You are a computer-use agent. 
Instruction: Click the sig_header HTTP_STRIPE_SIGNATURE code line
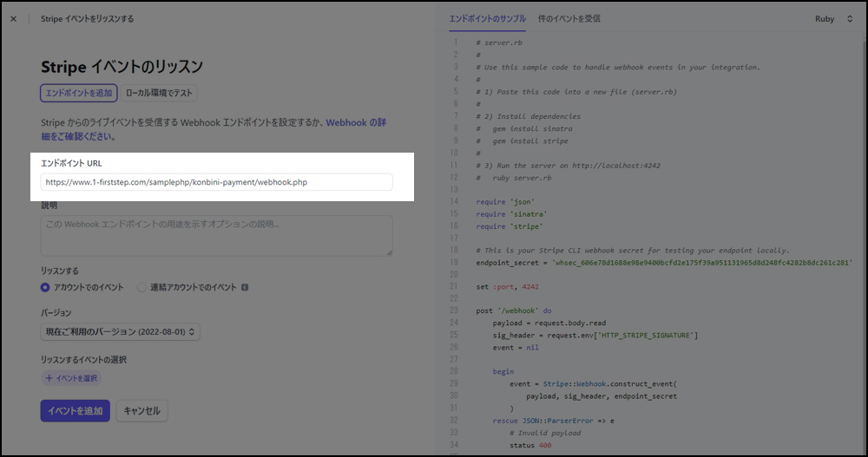pyautogui.click(x=595, y=336)
